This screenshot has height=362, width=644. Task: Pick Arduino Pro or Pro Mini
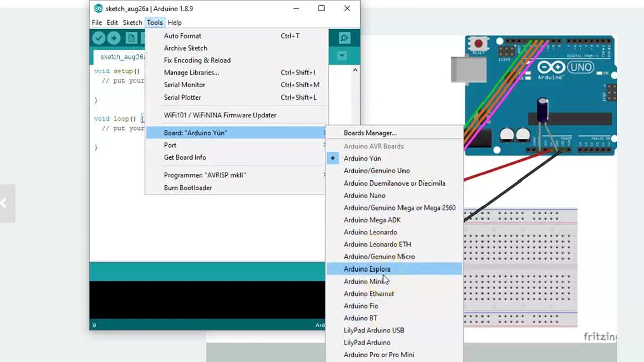394,355
